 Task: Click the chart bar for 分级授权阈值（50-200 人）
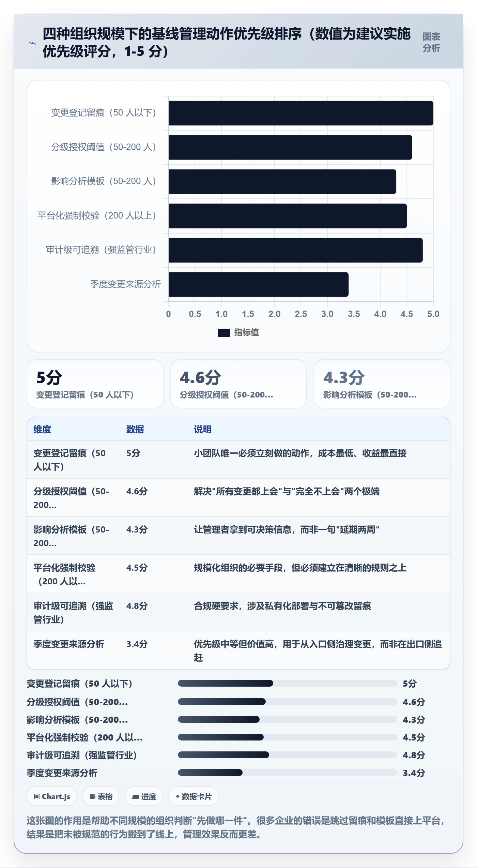click(290, 147)
